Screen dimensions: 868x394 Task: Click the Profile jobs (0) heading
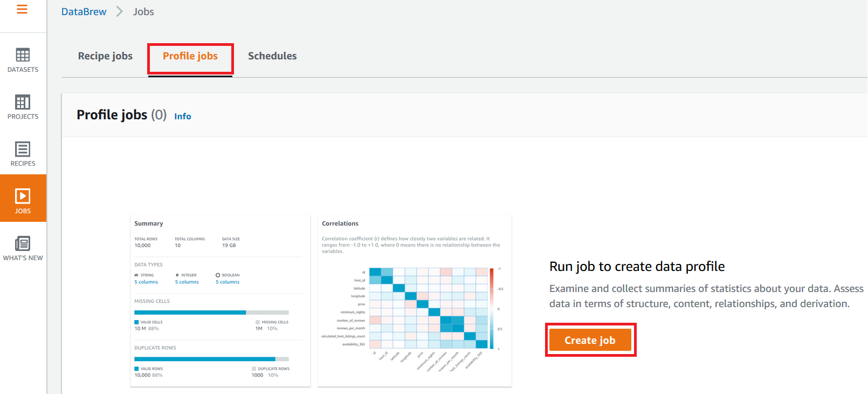[121, 114]
